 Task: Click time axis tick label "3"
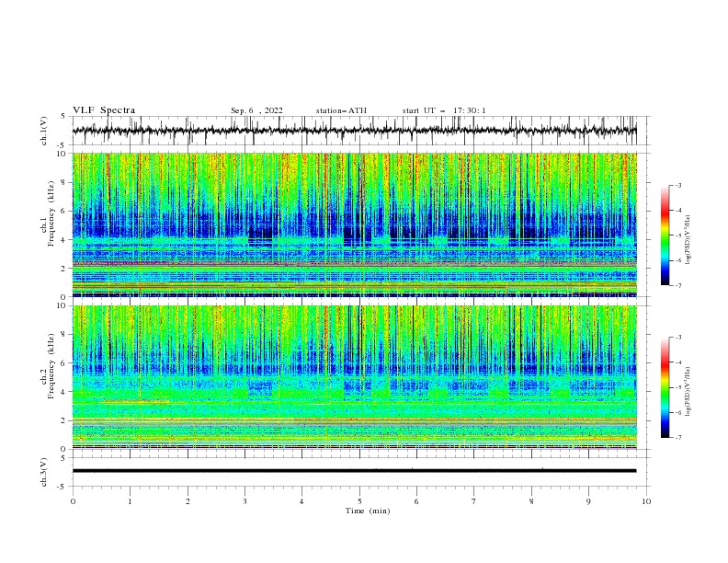click(245, 501)
